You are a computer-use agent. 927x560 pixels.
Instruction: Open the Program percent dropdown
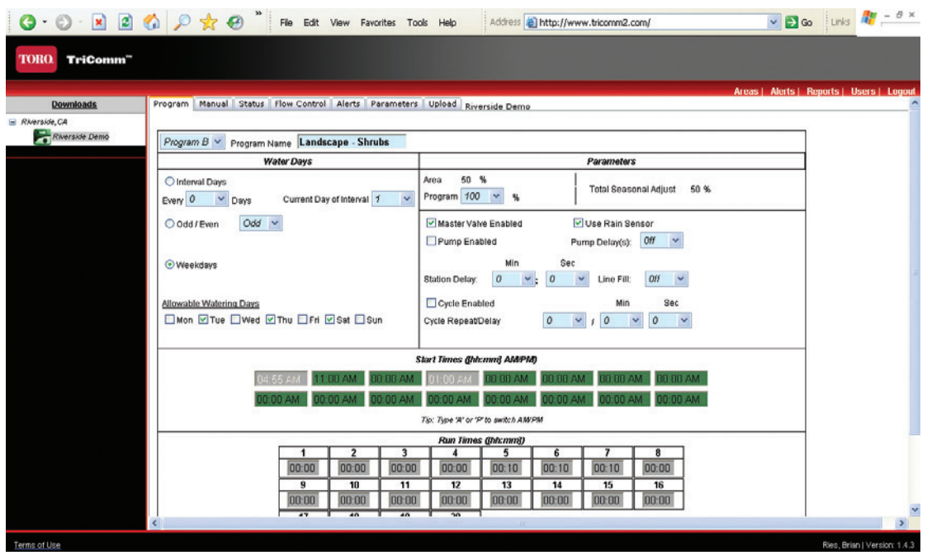pyautogui.click(x=482, y=196)
